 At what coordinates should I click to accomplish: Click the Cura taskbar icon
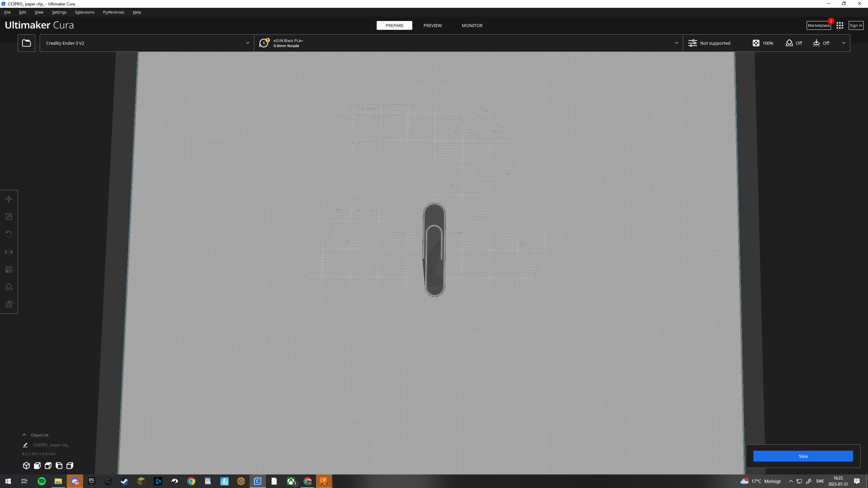click(258, 481)
